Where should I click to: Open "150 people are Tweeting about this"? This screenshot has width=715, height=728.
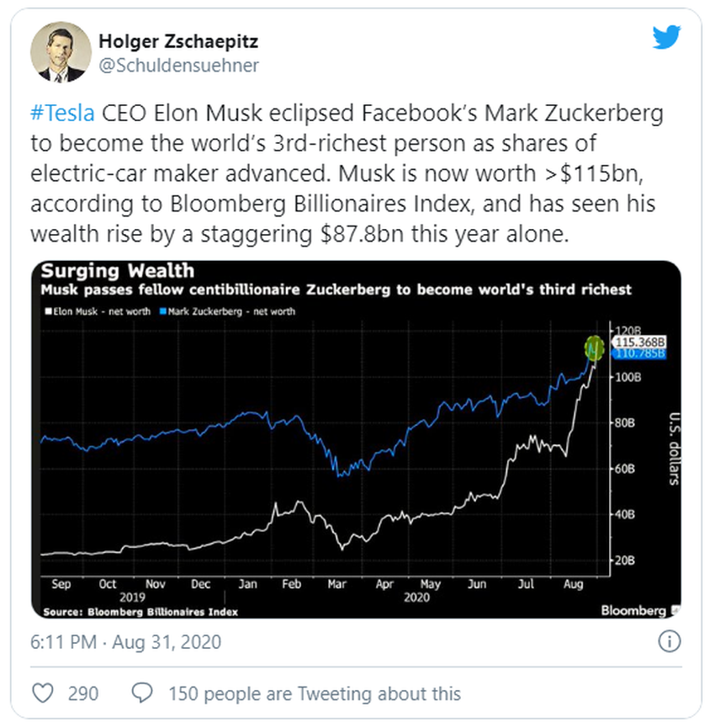pyautogui.click(x=314, y=693)
